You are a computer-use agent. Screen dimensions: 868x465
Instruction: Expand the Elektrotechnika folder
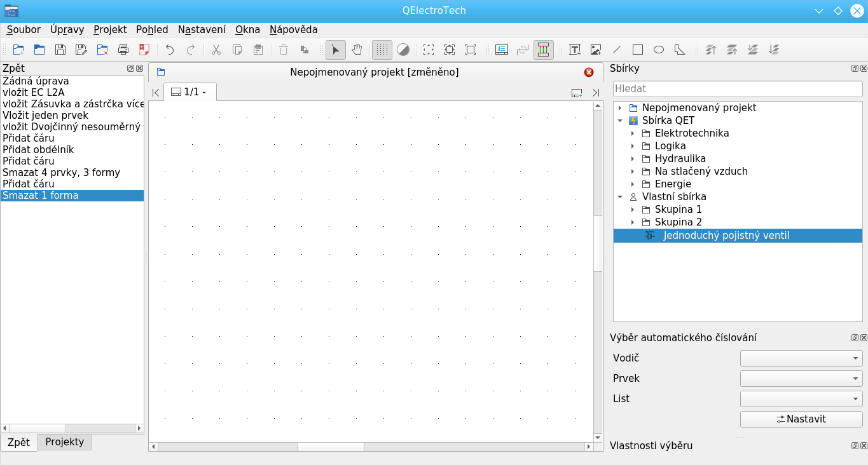click(633, 133)
